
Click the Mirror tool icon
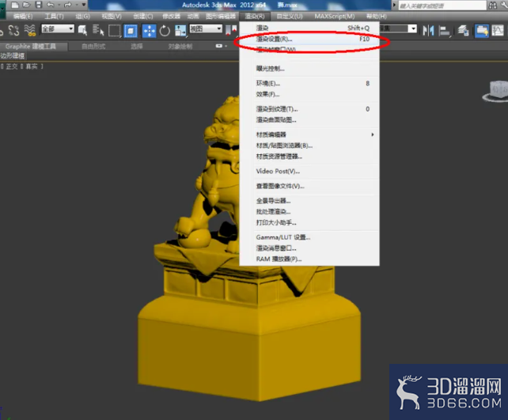click(x=428, y=31)
